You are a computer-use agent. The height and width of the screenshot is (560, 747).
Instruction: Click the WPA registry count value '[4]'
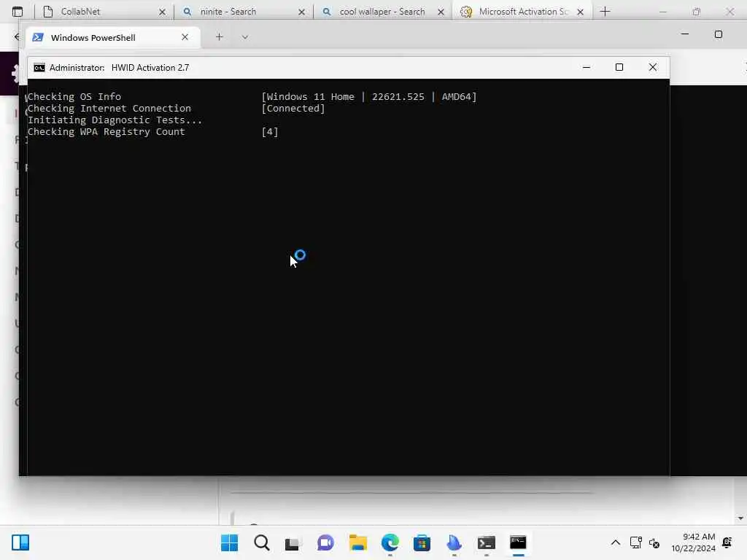pyautogui.click(x=270, y=132)
